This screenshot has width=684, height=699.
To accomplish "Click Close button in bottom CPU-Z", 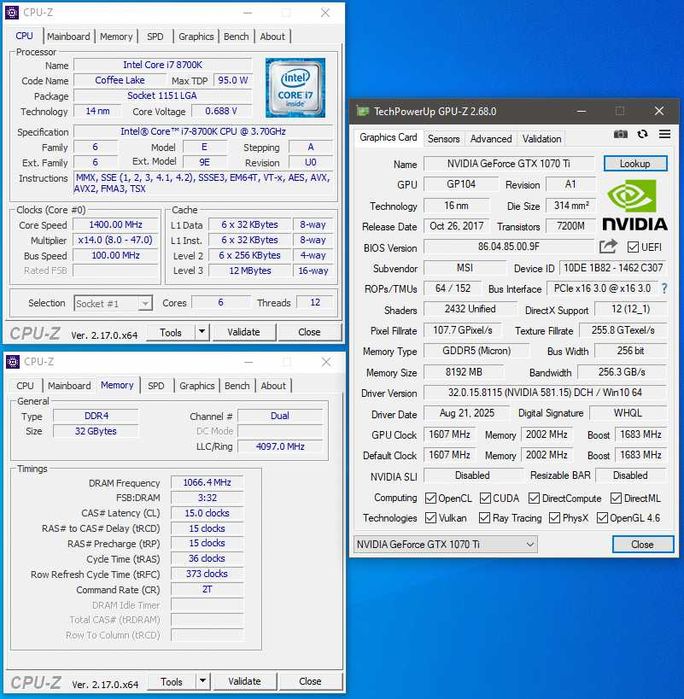I will click(310, 682).
